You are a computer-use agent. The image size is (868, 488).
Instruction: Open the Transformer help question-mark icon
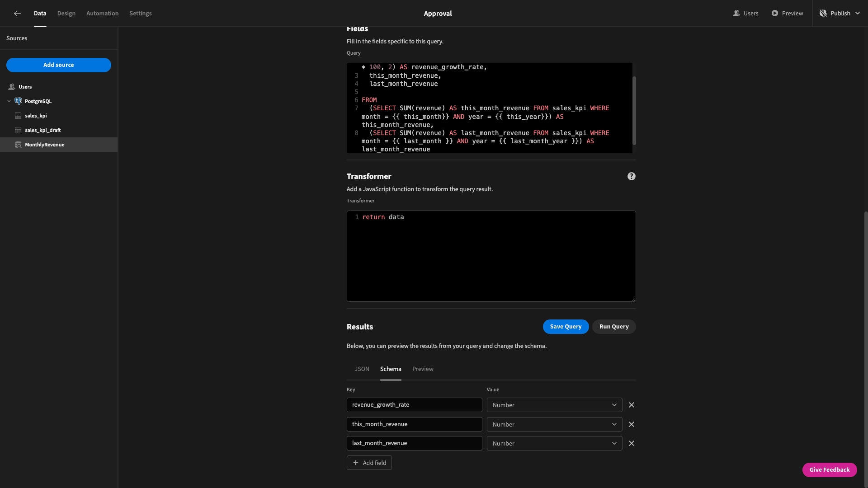pyautogui.click(x=632, y=177)
